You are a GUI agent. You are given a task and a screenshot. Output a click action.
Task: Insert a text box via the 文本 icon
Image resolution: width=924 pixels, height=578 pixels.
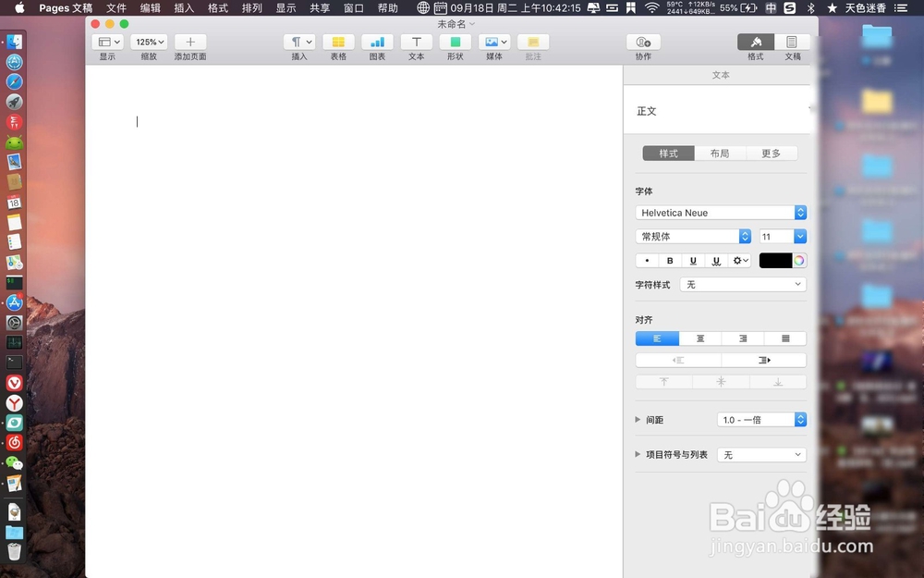(416, 42)
